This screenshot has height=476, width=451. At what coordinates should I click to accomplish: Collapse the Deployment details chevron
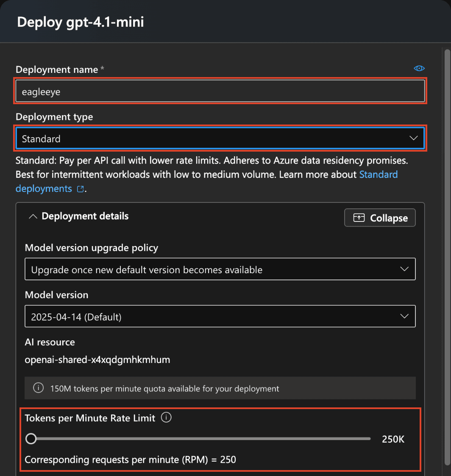(x=33, y=216)
